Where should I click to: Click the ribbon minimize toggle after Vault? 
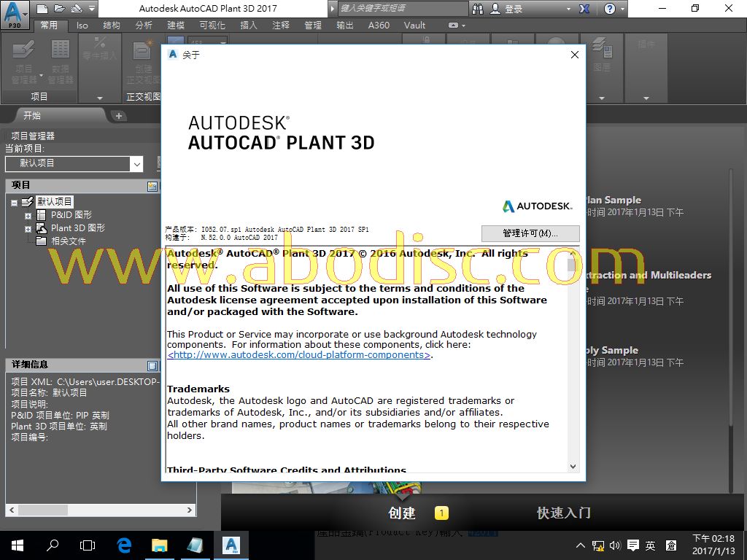(454, 26)
